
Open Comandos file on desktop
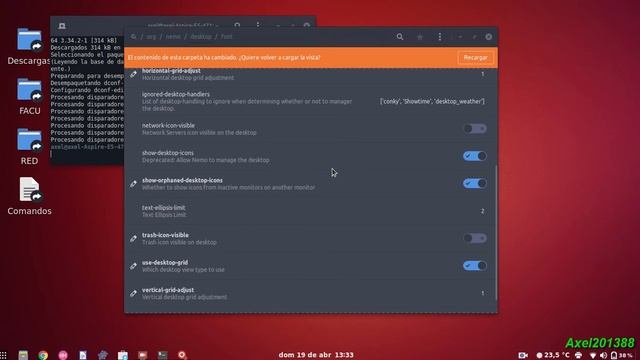29,196
